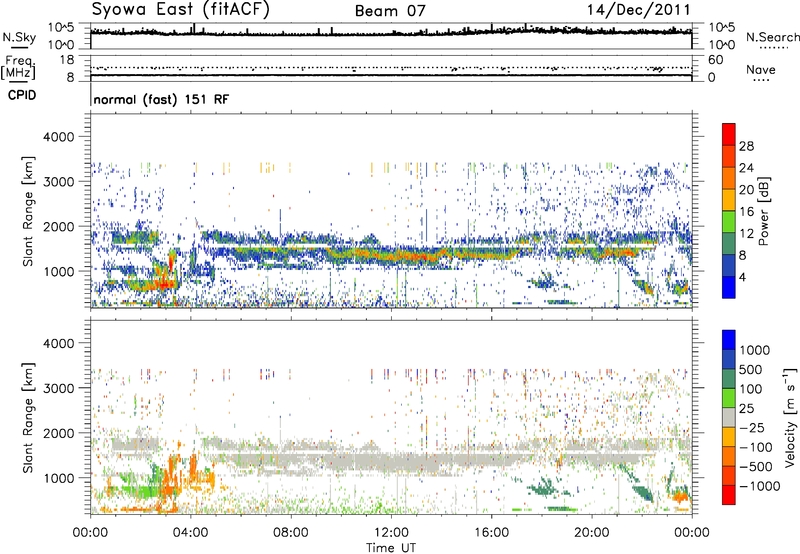Click the '4' power colorbar tick

point(742,278)
